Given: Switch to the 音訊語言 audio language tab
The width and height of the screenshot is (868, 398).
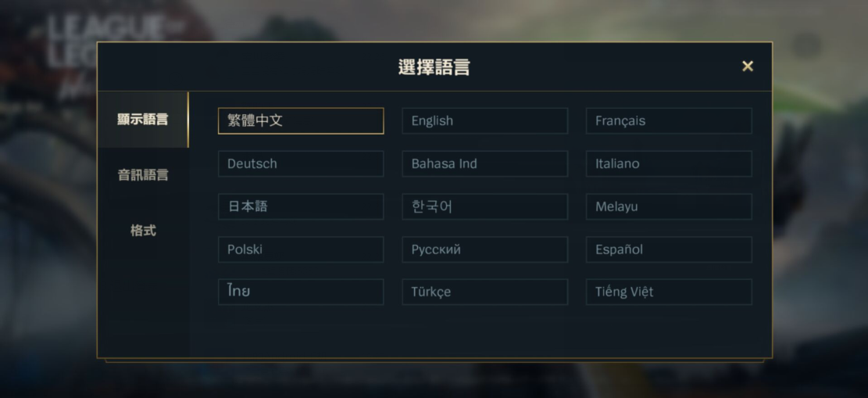Looking at the screenshot, I should 143,175.
